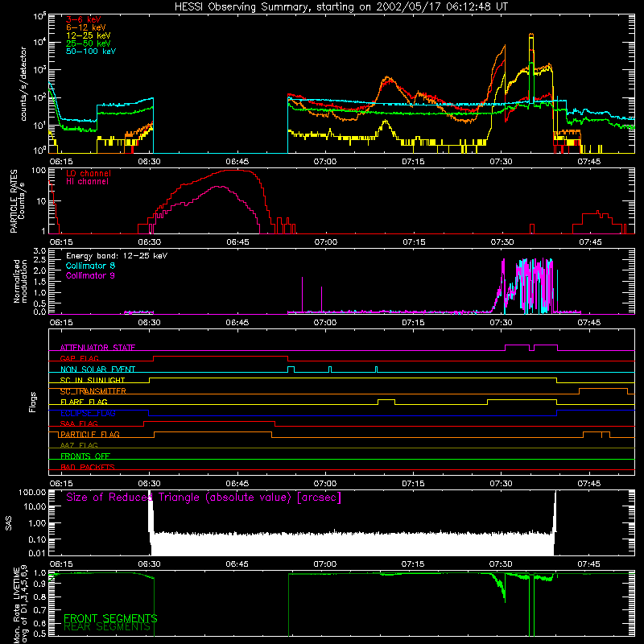Click the Normalized modulation axis label
644x644 pixels.
tap(20, 281)
